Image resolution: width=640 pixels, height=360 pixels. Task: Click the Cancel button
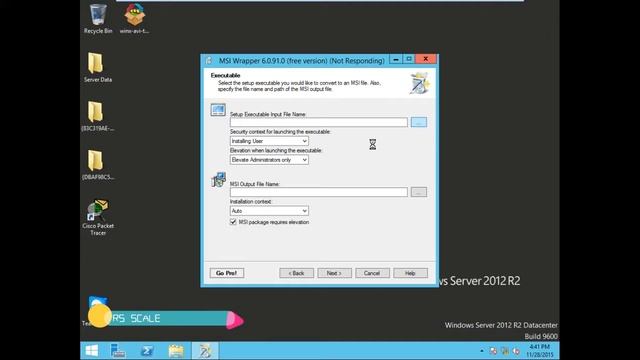click(372, 273)
